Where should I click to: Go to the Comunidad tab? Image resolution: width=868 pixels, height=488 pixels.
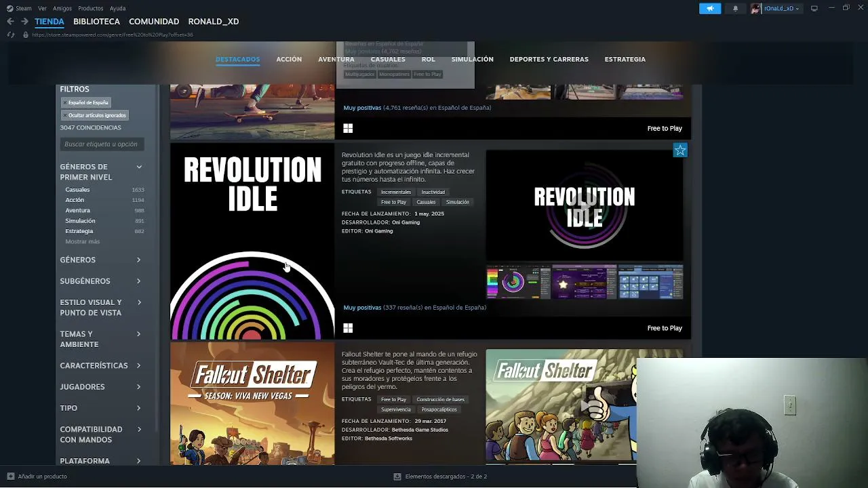(x=154, y=22)
